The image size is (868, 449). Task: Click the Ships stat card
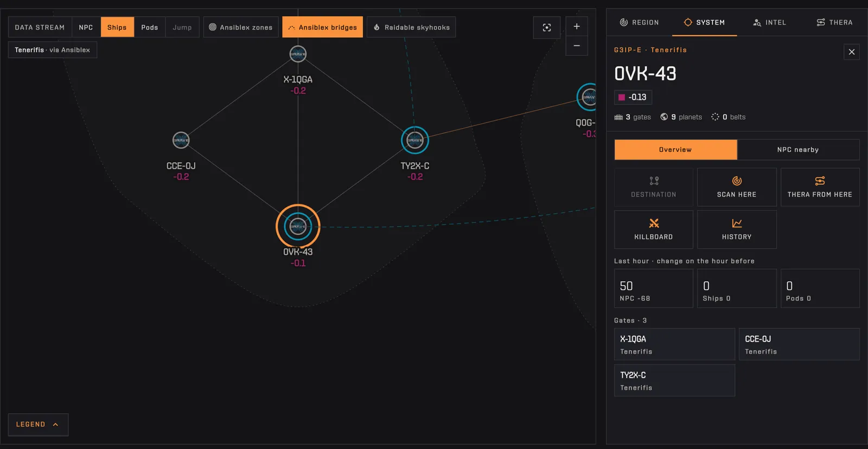coord(737,288)
